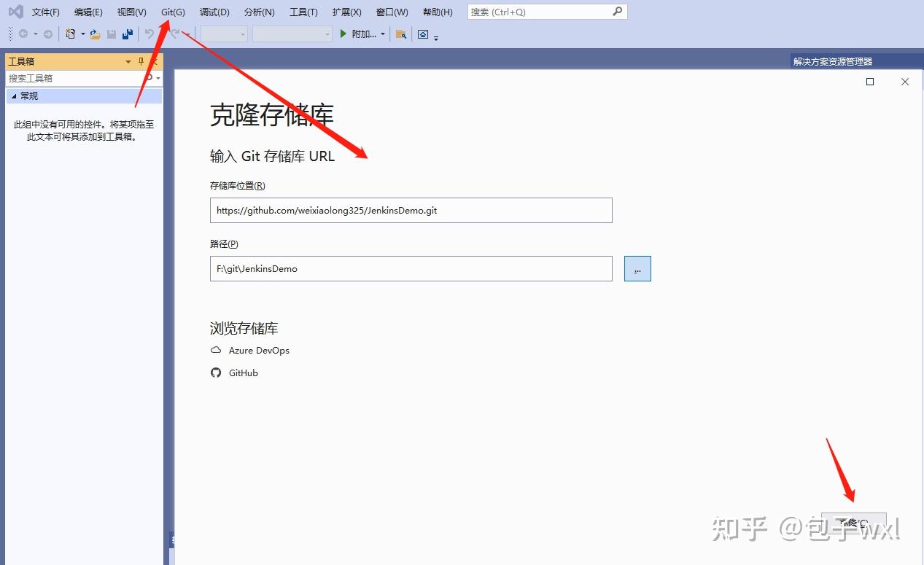
Task: Collapse the 常规 group in the Toolbox
Action: click(x=14, y=96)
